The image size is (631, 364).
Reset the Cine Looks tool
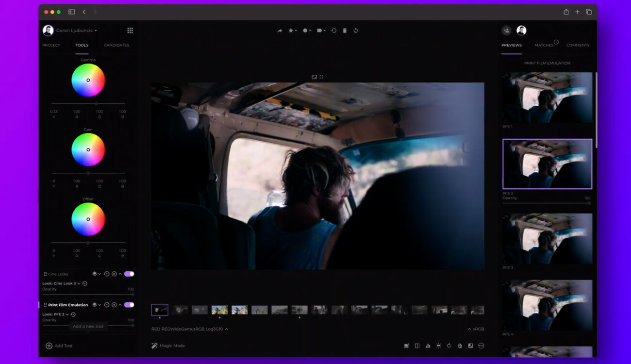pos(107,274)
